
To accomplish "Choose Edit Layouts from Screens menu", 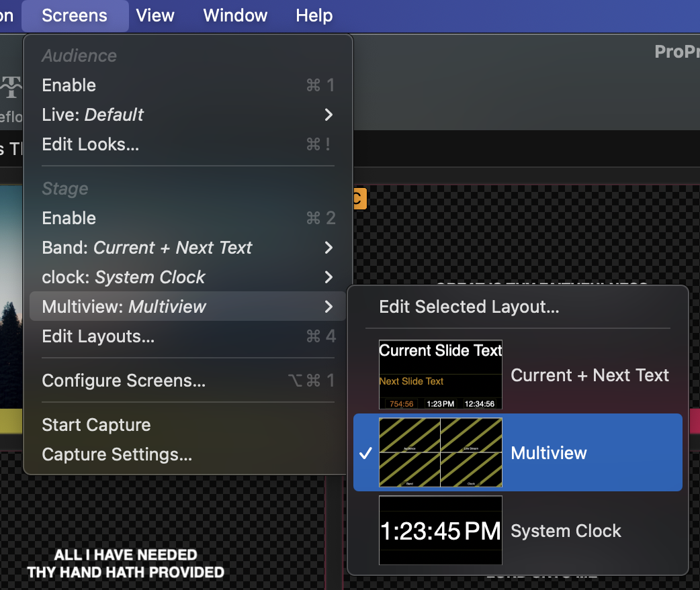I will [x=98, y=336].
